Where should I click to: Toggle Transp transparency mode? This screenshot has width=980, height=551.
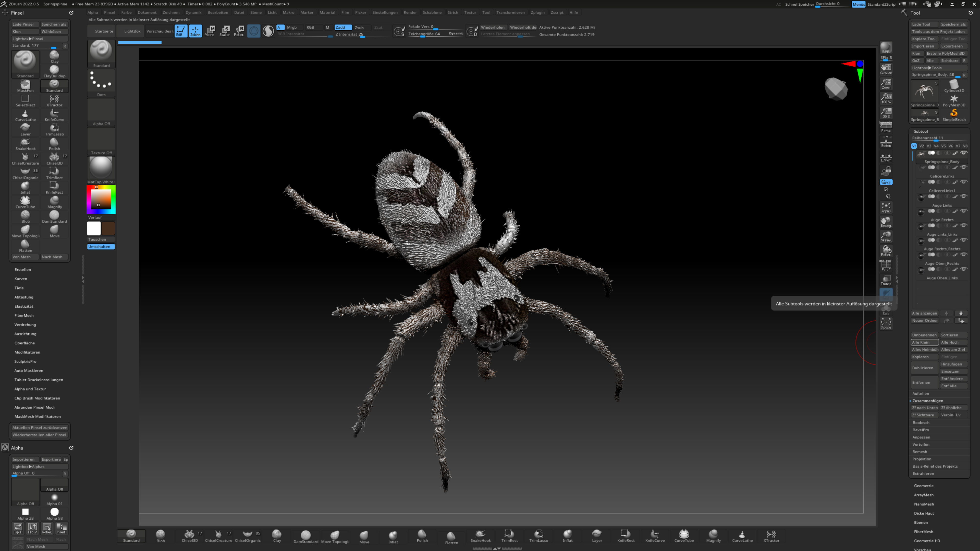click(x=886, y=280)
